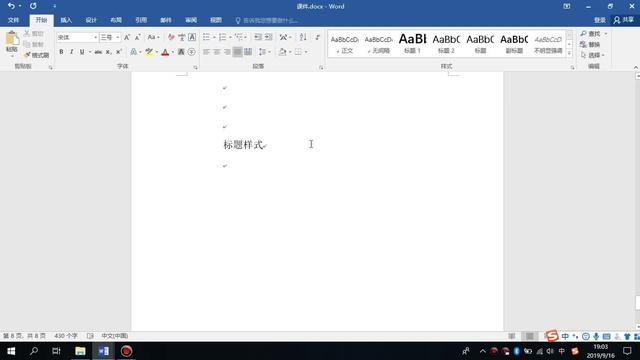Expand the Styles gallery more arrow
The height and width of the screenshot is (360, 640).
569,53
